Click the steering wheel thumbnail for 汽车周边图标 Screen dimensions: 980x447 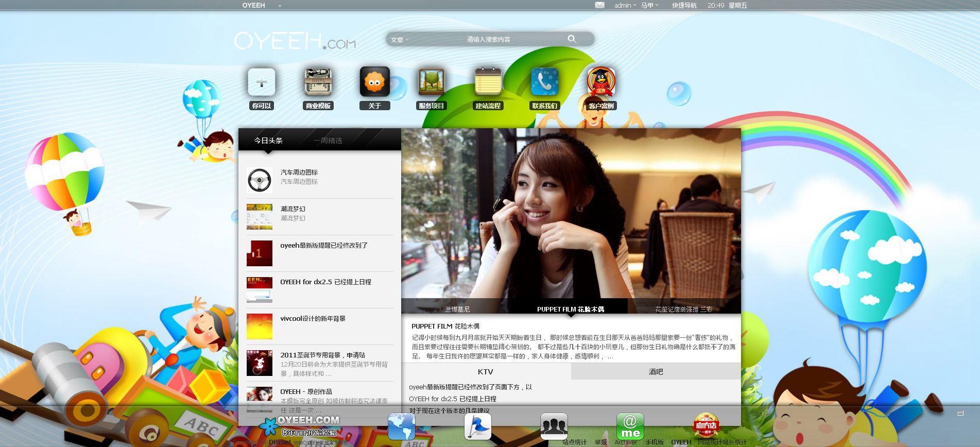coord(260,180)
